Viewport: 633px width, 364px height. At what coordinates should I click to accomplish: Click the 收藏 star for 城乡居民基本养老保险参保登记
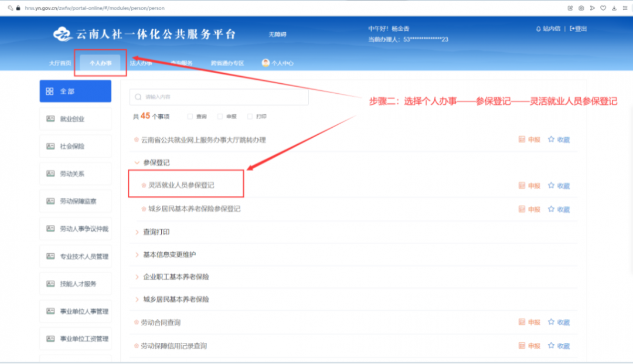pyautogui.click(x=551, y=209)
